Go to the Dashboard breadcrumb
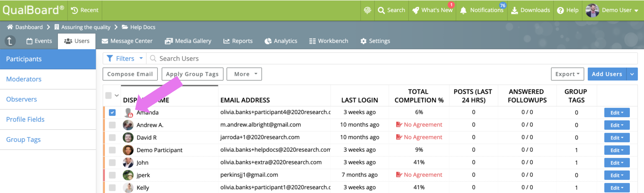Screen dimensions: 644x193 click(25, 27)
